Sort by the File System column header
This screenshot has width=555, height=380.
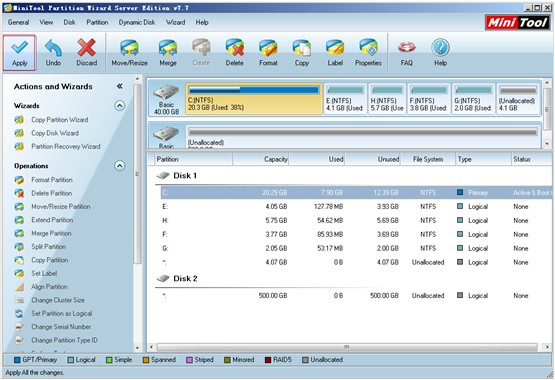tap(428, 159)
